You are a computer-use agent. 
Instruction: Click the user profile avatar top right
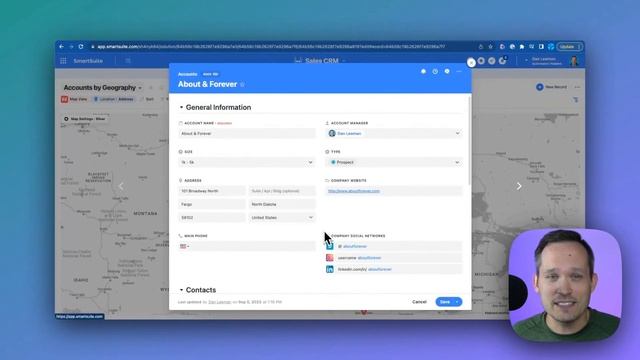(x=574, y=61)
